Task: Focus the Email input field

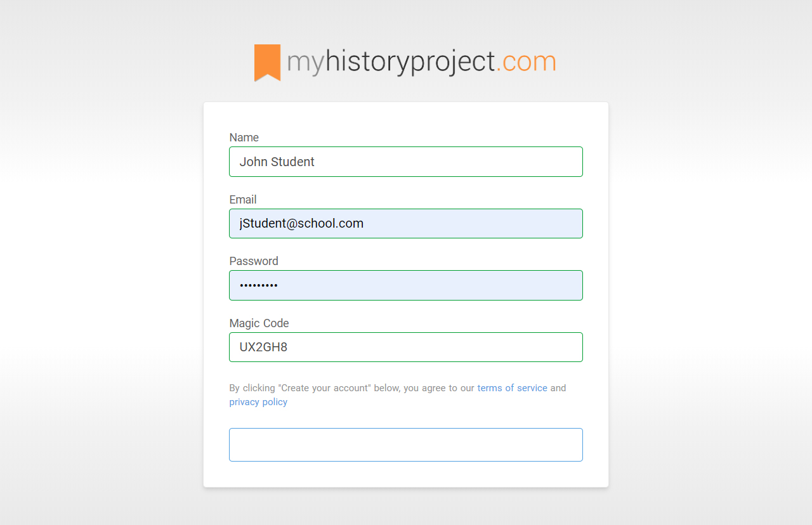Action: (406, 224)
